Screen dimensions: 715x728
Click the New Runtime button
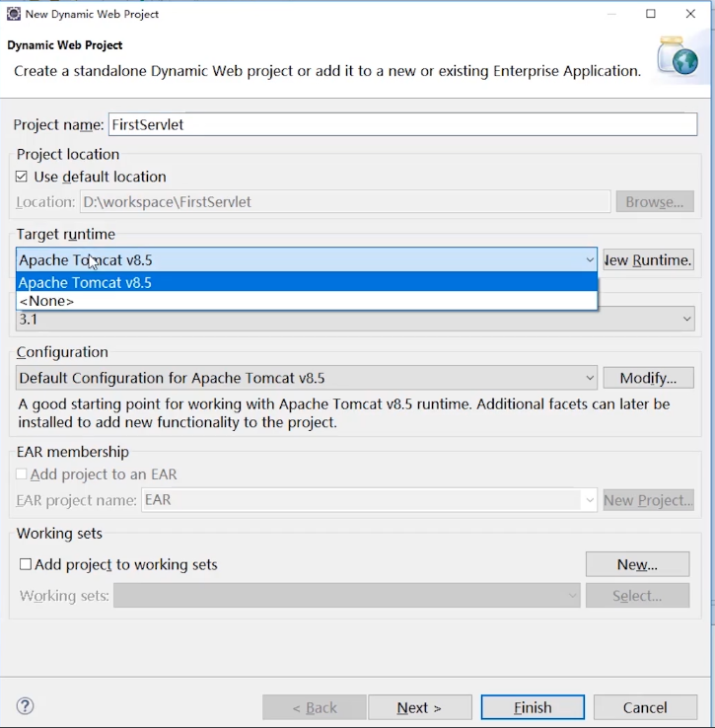pyautogui.click(x=648, y=260)
